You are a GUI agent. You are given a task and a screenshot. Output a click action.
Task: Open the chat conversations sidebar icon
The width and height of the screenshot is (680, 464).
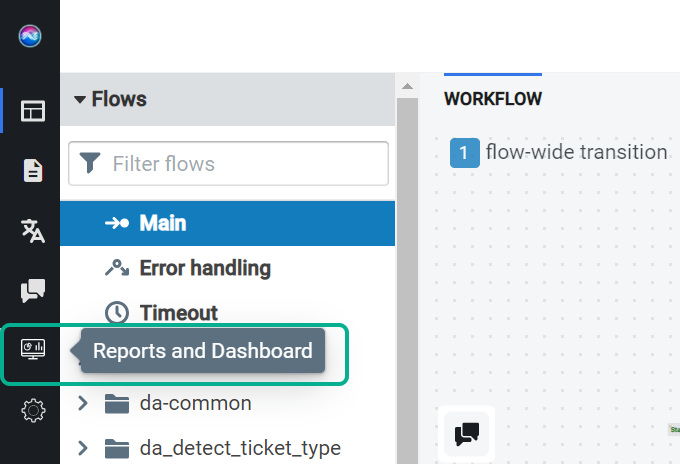tap(33, 290)
